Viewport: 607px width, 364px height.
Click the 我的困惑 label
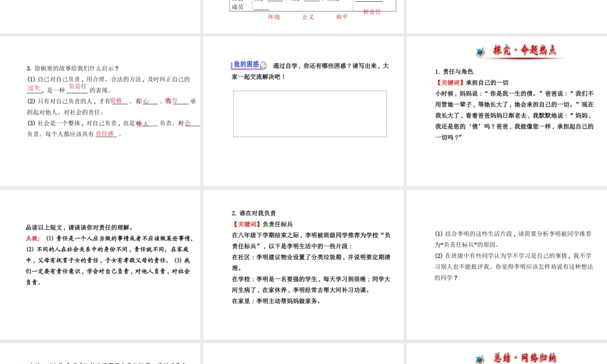point(246,64)
